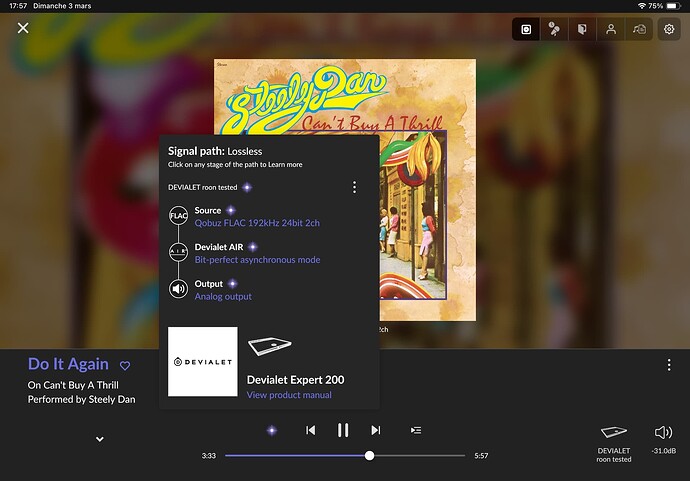Click purple star next to Devialet AIR
Image resolution: width=690 pixels, height=481 pixels.
point(253,247)
